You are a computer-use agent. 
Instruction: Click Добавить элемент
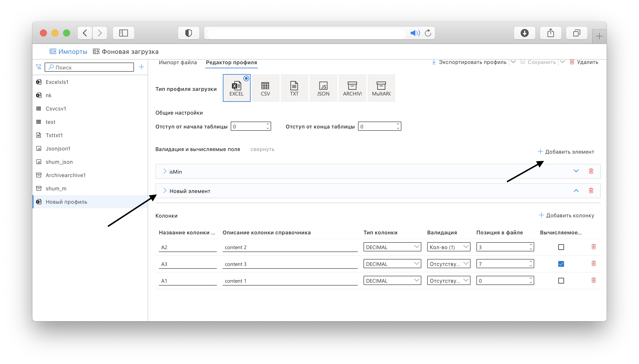[x=566, y=152]
